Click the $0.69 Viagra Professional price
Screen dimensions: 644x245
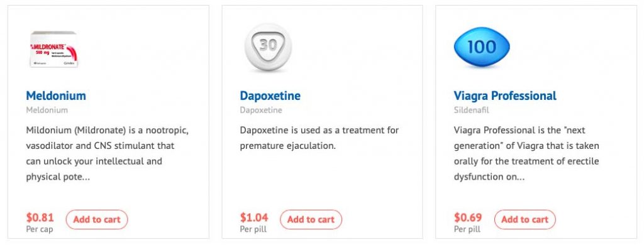(468, 217)
